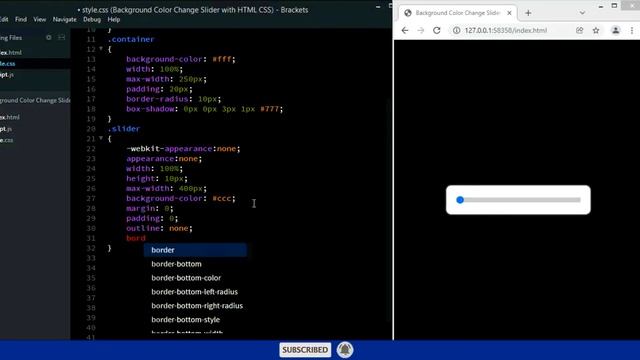
Task: Select style.css in Working Files
Action: (x=8, y=64)
